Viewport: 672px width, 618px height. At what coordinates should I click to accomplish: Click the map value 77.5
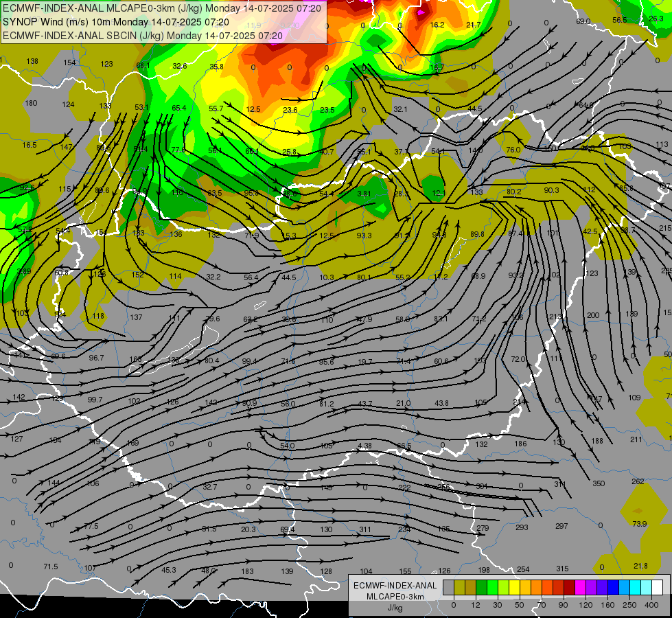[x=91, y=526]
